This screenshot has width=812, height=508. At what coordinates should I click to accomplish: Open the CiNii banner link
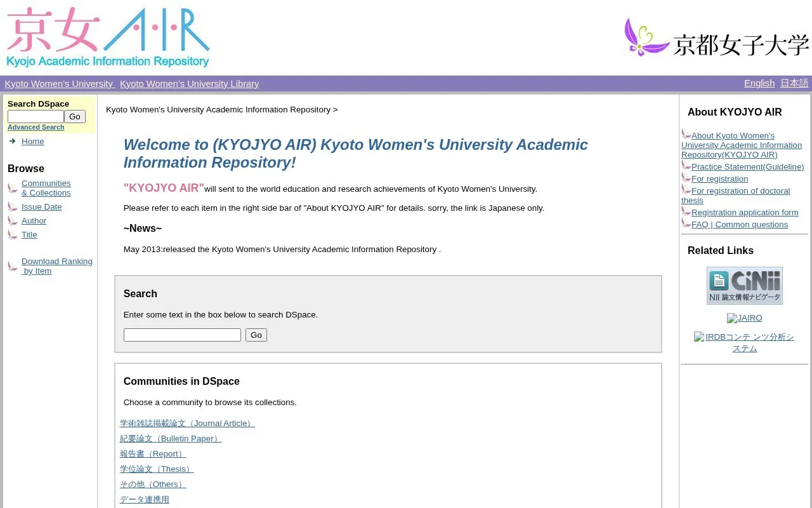point(745,286)
